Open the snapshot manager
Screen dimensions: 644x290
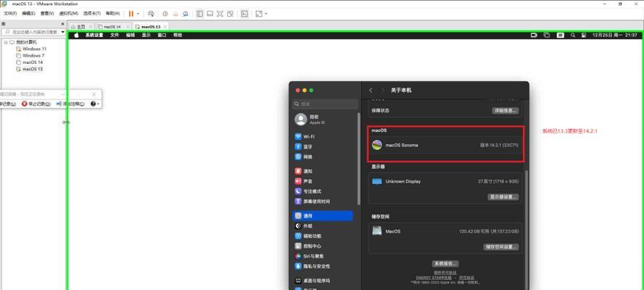point(186,14)
